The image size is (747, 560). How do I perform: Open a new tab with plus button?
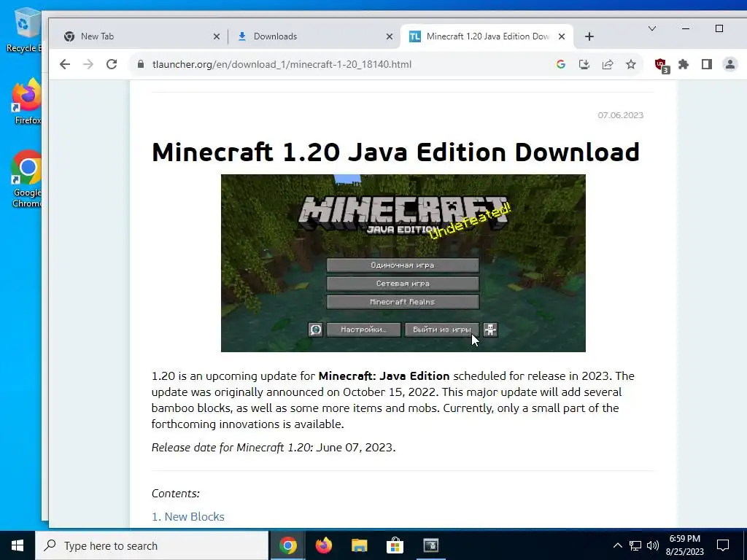[x=589, y=36]
